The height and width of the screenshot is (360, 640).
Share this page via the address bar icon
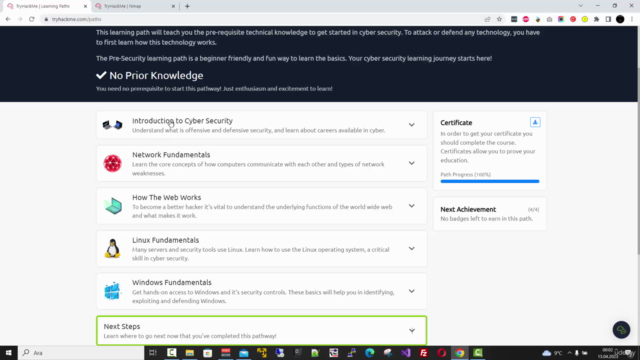(x=487, y=19)
